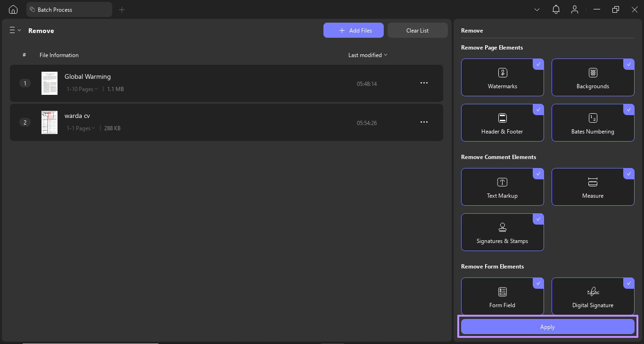This screenshot has width=644, height=344.
Task: Uncheck the Text Markup checkmark
Action: click(x=538, y=174)
